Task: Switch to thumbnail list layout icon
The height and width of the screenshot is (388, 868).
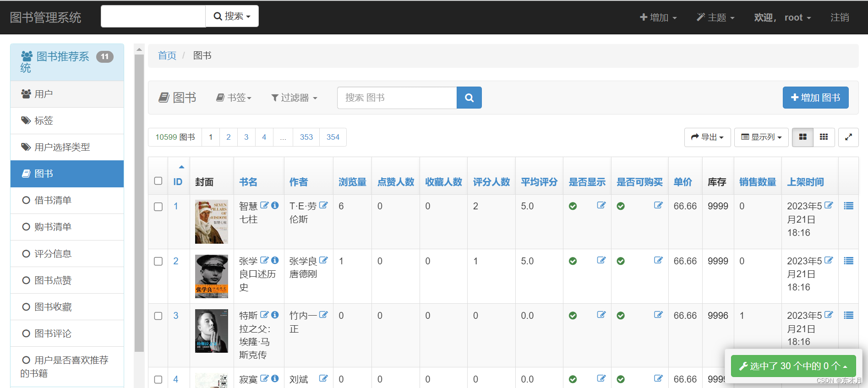Action: coord(802,137)
